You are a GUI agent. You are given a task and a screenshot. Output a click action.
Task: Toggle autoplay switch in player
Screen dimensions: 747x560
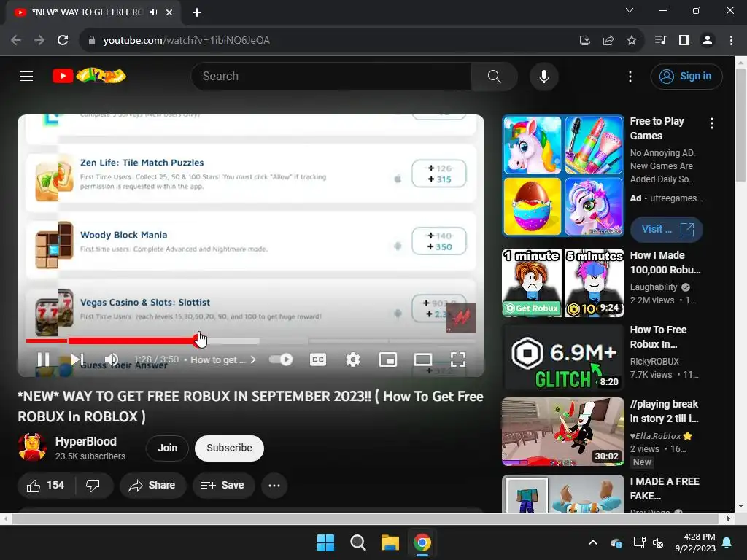(x=281, y=359)
